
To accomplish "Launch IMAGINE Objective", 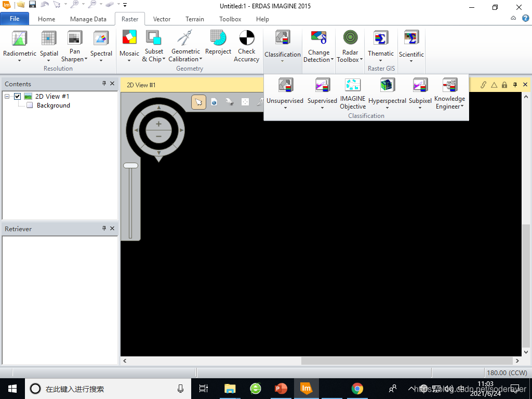I will click(x=353, y=94).
